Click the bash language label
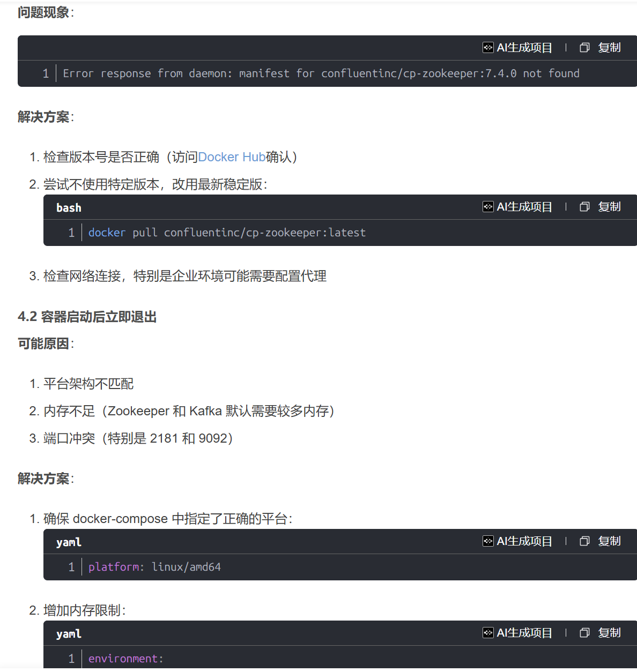637x672 pixels. click(69, 208)
